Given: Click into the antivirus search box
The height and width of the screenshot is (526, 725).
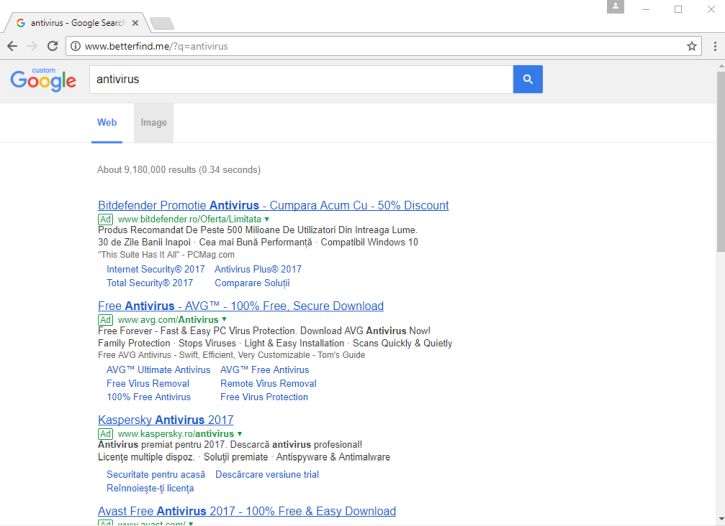Looking at the screenshot, I should point(301,79).
